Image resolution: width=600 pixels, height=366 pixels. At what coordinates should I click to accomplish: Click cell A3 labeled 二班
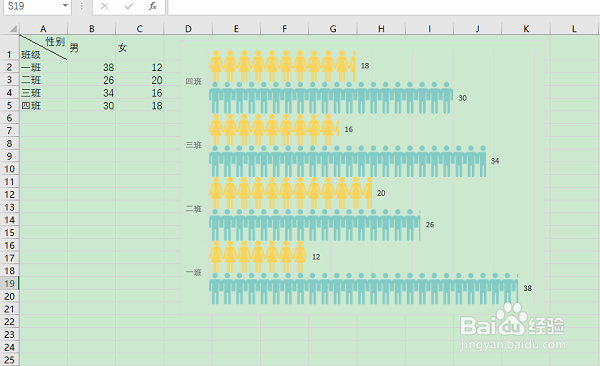[43, 80]
